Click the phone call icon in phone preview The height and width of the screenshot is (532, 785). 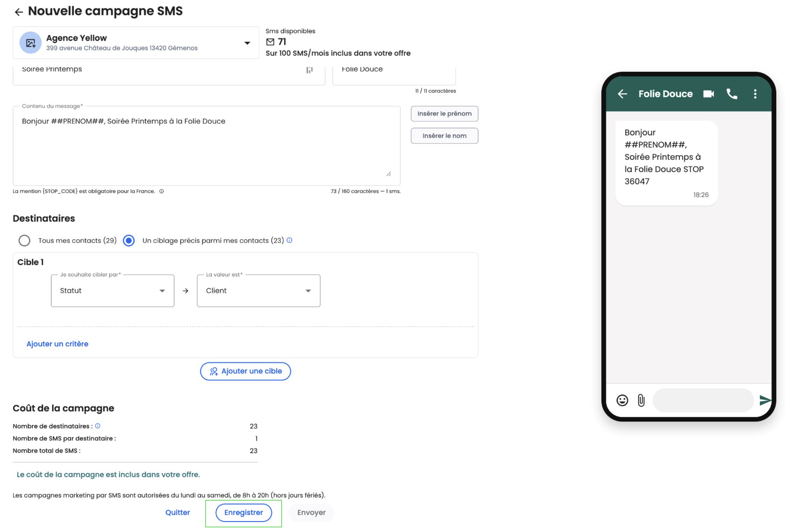click(x=732, y=94)
